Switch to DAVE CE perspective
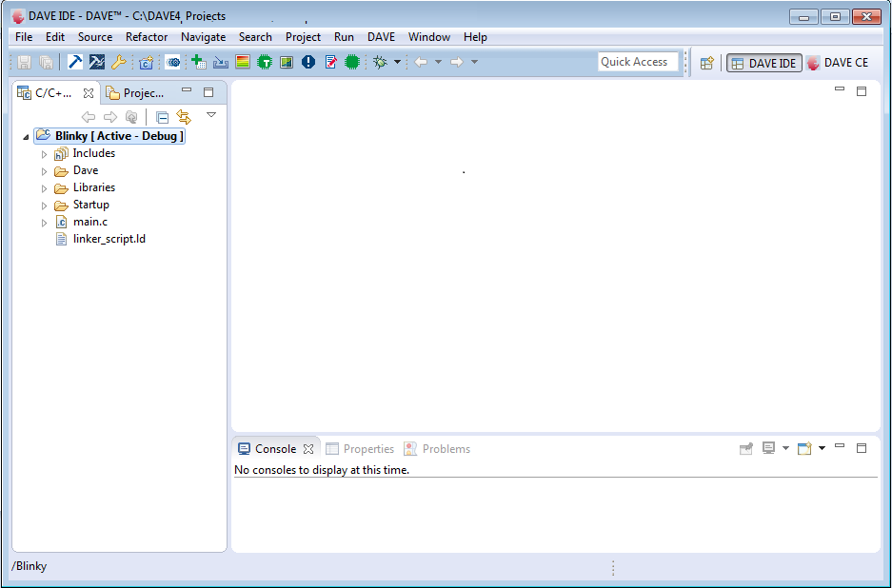 838,63
